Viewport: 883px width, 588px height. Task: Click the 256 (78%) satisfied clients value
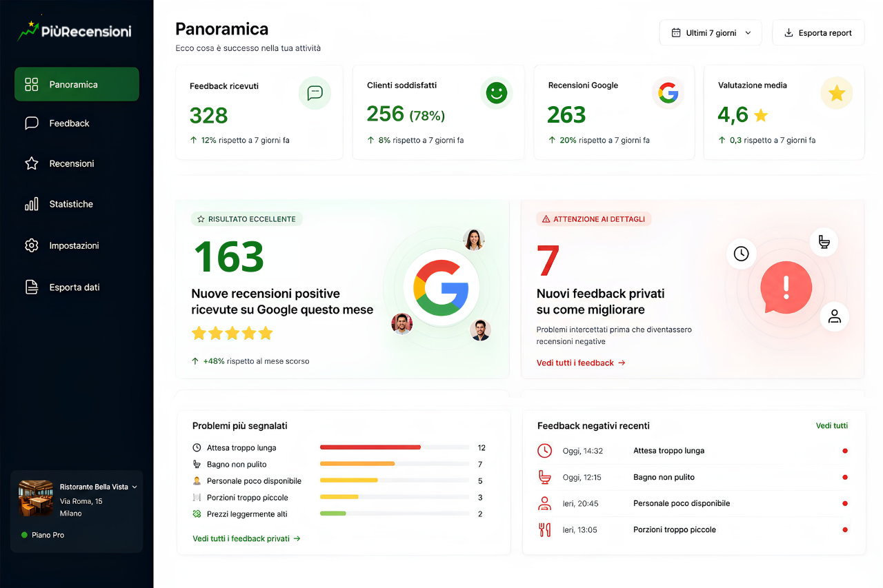click(406, 114)
